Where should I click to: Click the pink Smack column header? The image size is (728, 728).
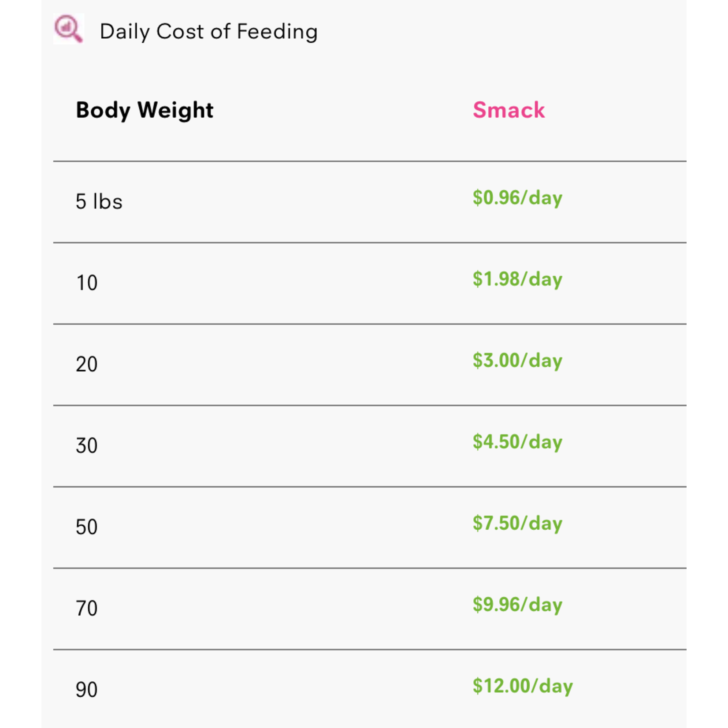tap(509, 110)
